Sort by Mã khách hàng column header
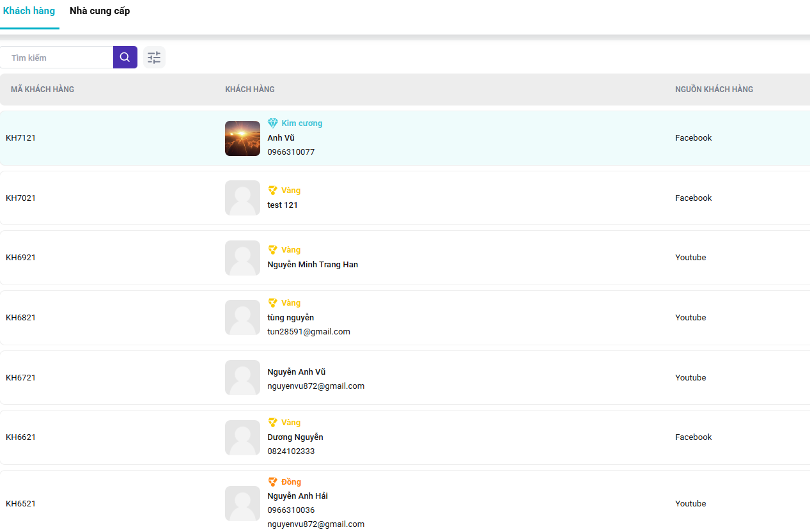The height and width of the screenshot is (532, 810). [42, 90]
